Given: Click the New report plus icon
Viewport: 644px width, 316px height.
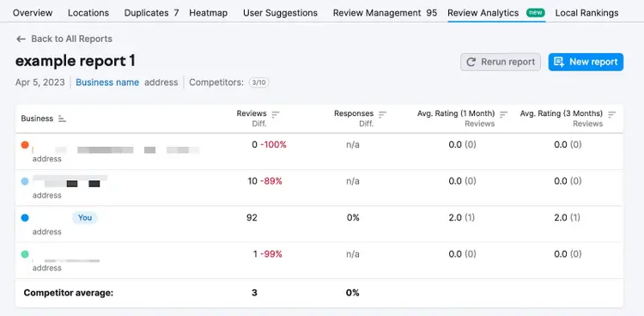Looking at the screenshot, I should tap(559, 62).
